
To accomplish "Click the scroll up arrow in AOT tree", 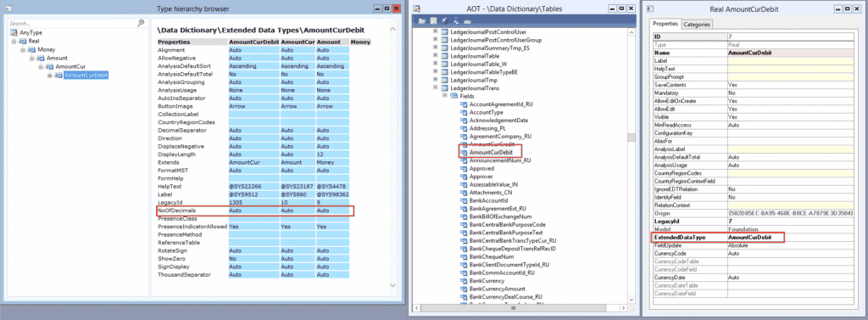I will (631, 31).
